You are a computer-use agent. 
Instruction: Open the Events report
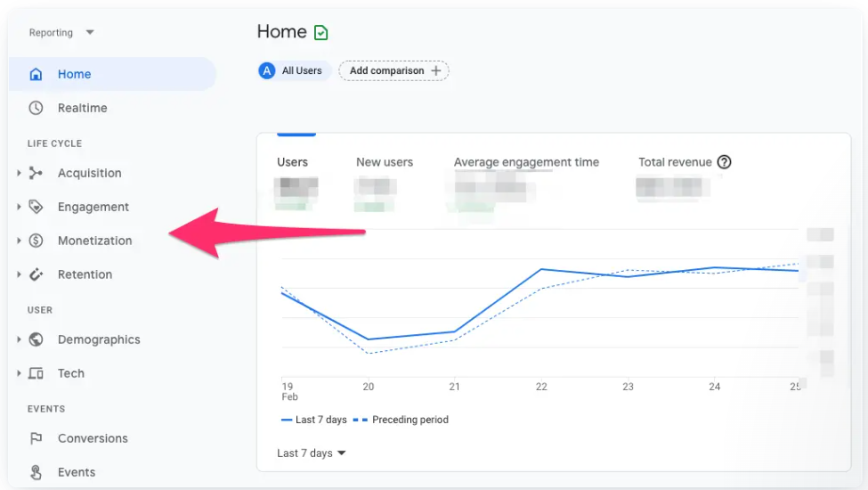coord(77,472)
